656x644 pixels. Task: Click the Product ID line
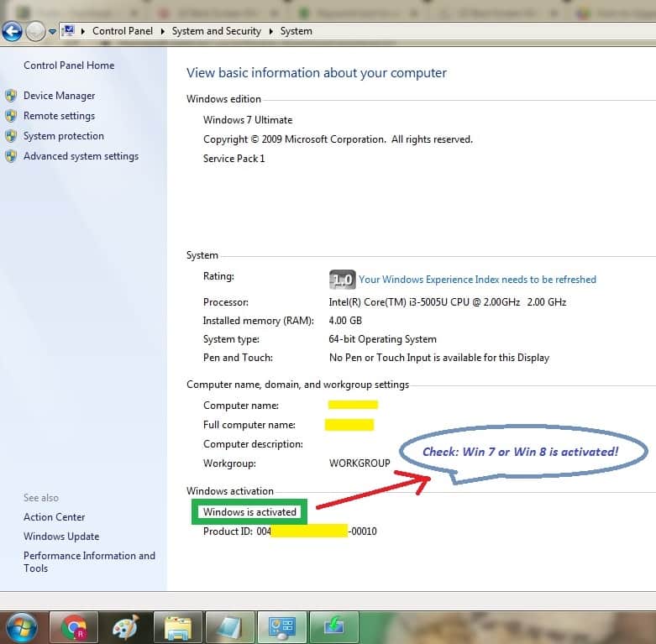(x=290, y=531)
